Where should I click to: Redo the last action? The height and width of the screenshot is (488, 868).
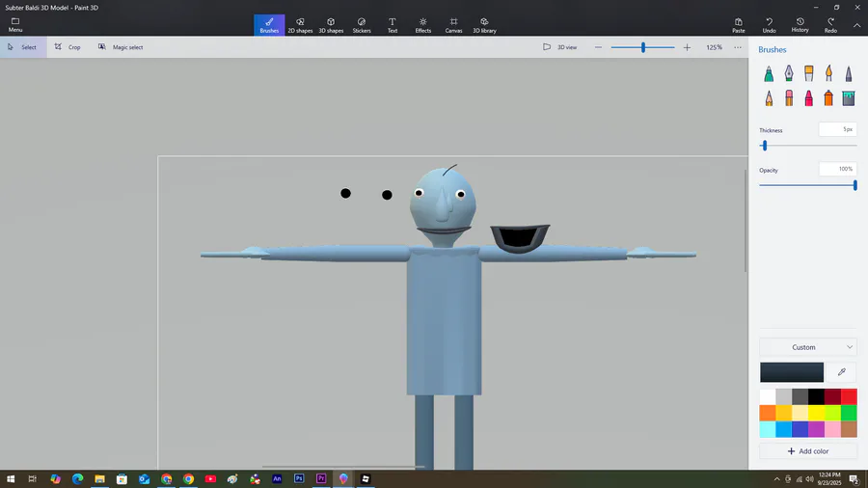click(x=830, y=25)
